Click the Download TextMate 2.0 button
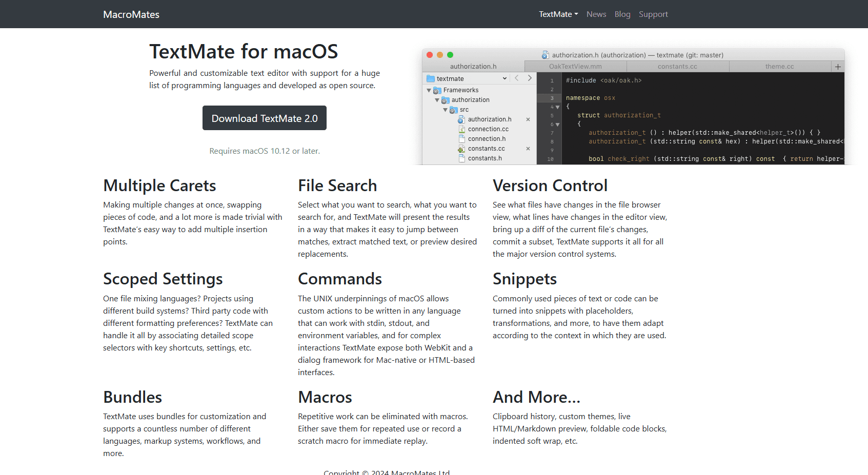 pos(264,118)
